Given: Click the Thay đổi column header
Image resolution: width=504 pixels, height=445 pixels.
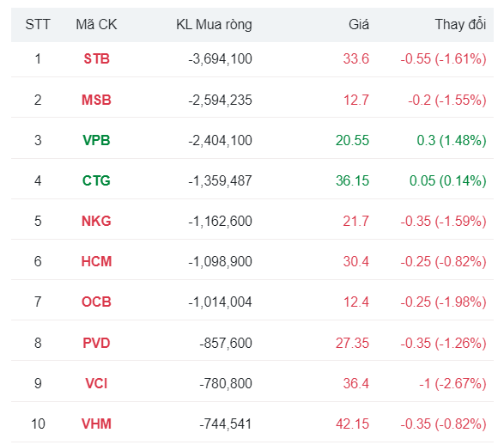Looking at the screenshot, I should [x=460, y=25].
